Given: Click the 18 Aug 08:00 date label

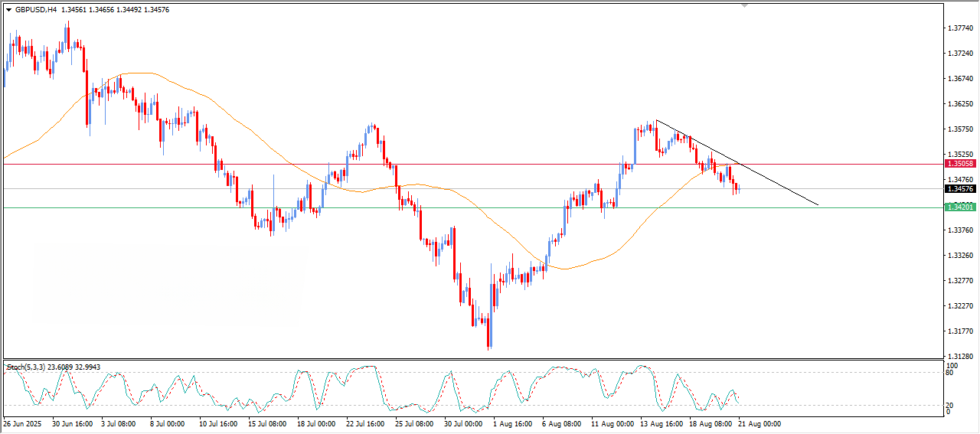Looking at the screenshot, I should [711, 423].
